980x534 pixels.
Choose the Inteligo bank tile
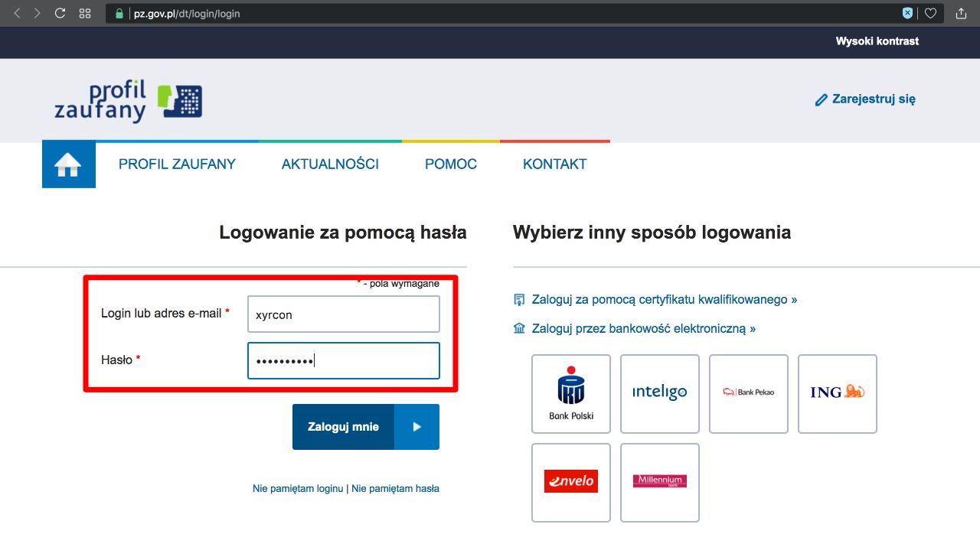point(660,393)
